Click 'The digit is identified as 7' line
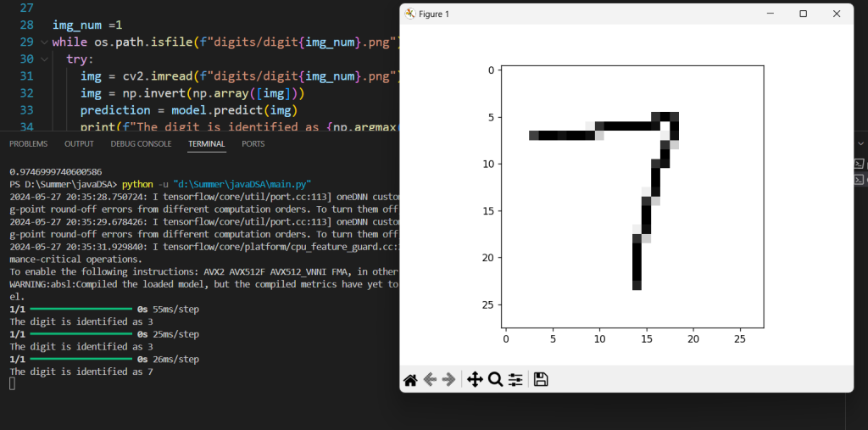868x430 pixels. 81,371
